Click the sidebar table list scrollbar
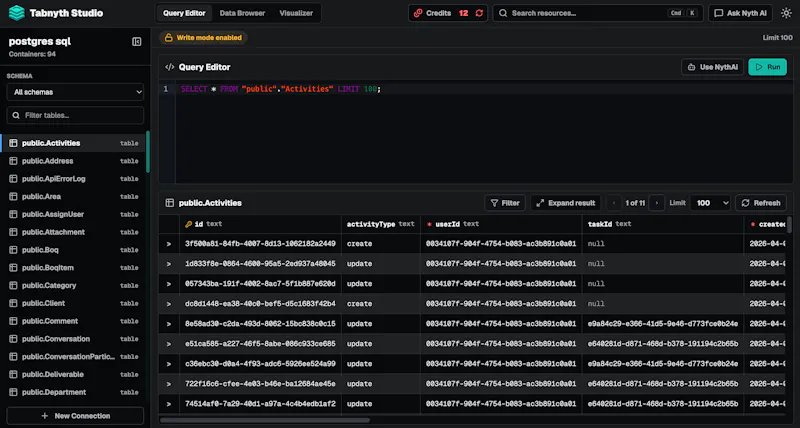Image resolution: width=800 pixels, height=428 pixels. coord(148,152)
